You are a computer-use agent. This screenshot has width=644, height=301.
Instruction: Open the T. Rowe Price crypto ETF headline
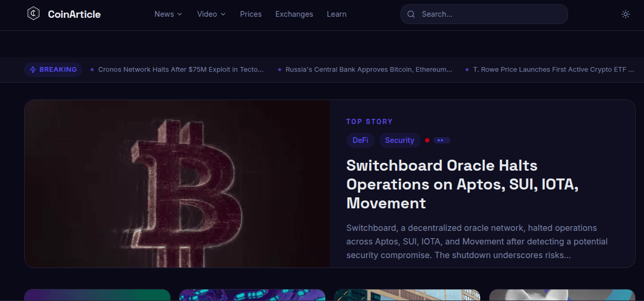click(553, 70)
